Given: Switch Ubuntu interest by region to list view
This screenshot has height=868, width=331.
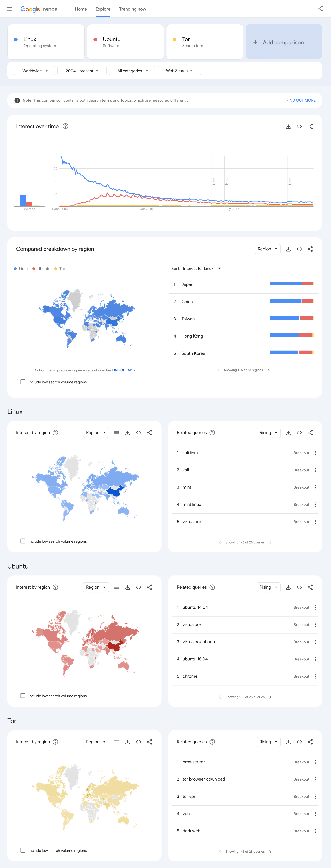Looking at the screenshot, I should pyautogui.click(x=117, y=587).
